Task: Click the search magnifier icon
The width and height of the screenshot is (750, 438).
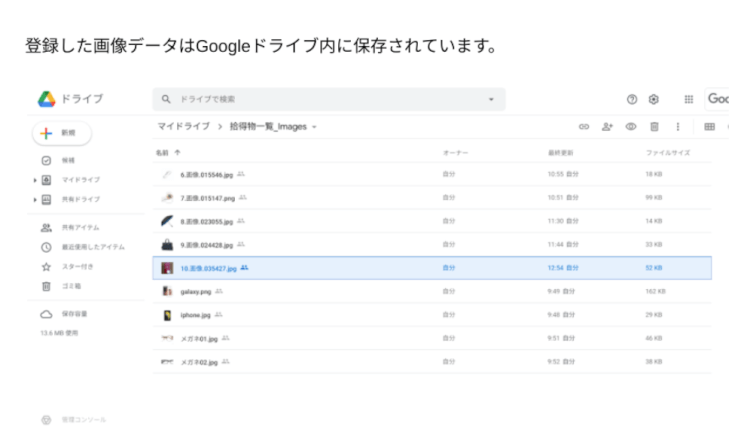Action: click(x=166, y=99)
